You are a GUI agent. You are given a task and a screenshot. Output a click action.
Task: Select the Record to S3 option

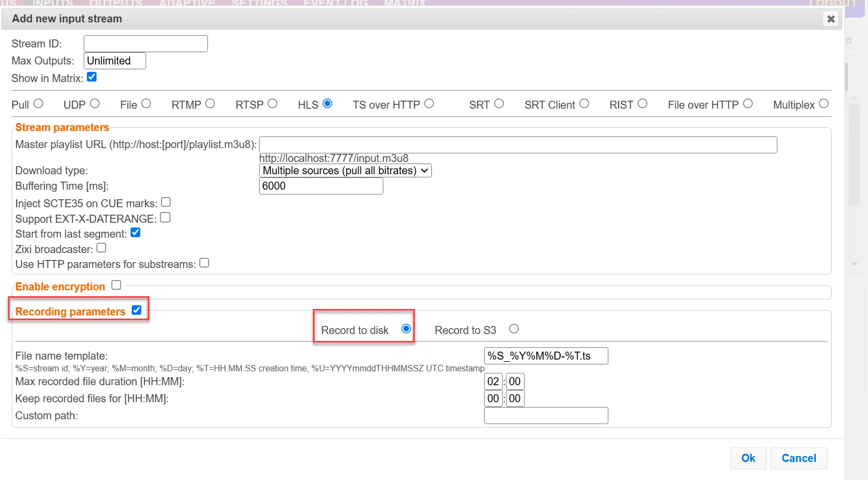click(x=514, y=329)
